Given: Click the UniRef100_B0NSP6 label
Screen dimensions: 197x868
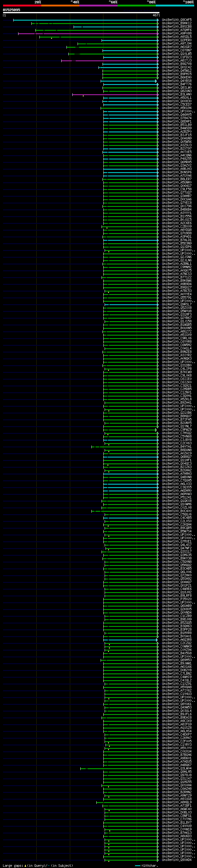Looking at the screenshot, I should [177, 172].
